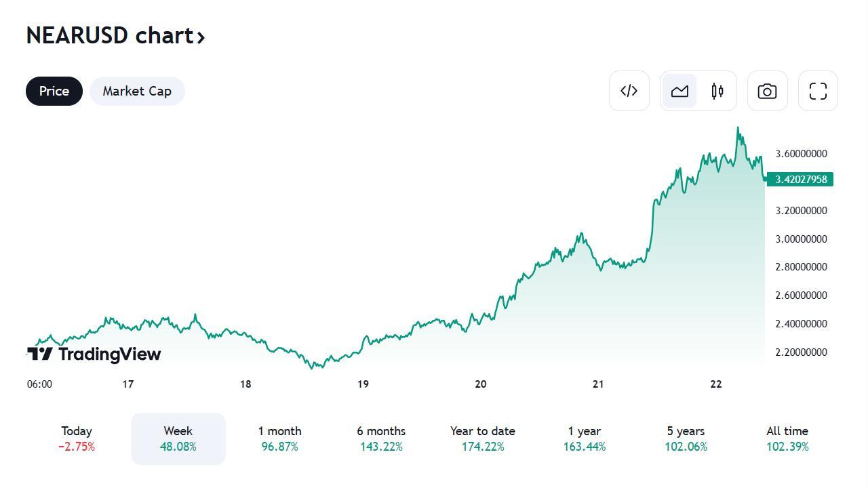Open chart in fullscreen mode
868x488 pixels.
[x=818, y=91]
